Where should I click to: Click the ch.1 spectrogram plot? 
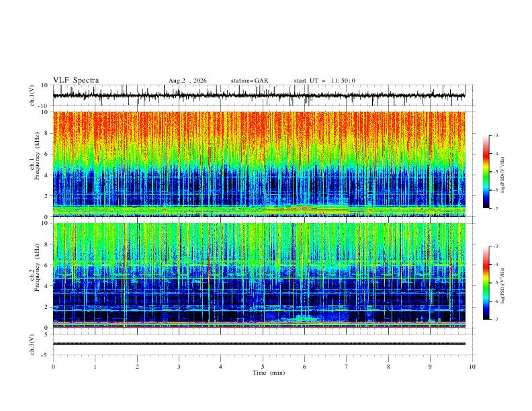(259, 164)
